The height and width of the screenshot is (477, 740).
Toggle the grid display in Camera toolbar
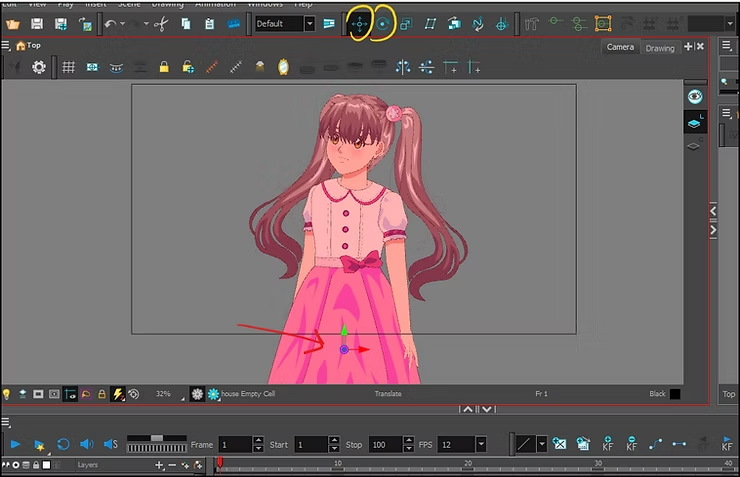(68, 67)
